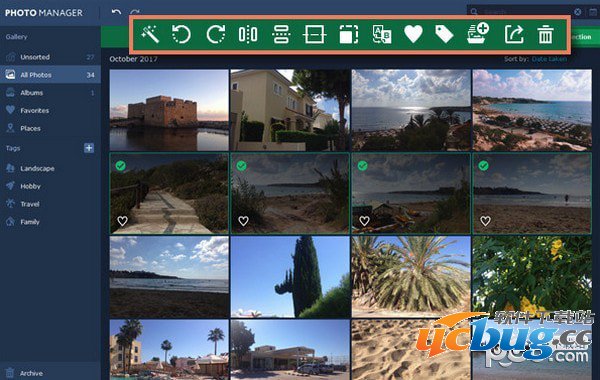Select the Crop tool in the toolbar
This screenshot has height=380, width=600.
(x=314, y=34)
